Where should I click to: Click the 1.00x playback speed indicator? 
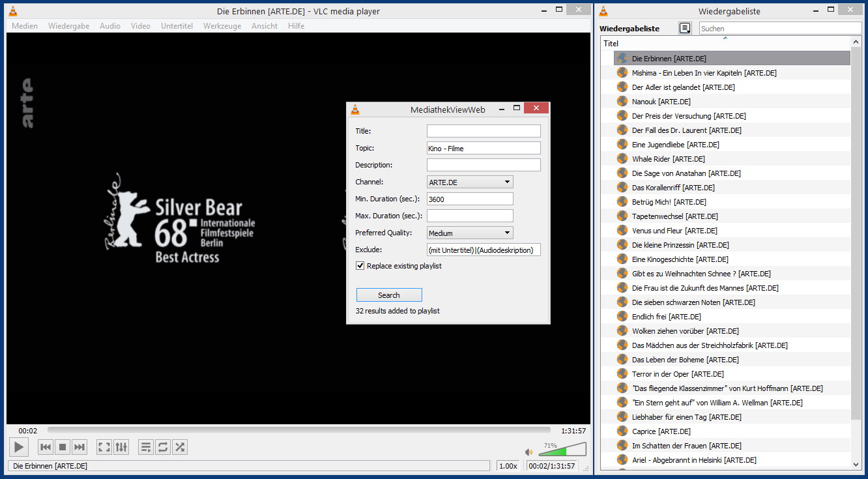pos(508,466)
